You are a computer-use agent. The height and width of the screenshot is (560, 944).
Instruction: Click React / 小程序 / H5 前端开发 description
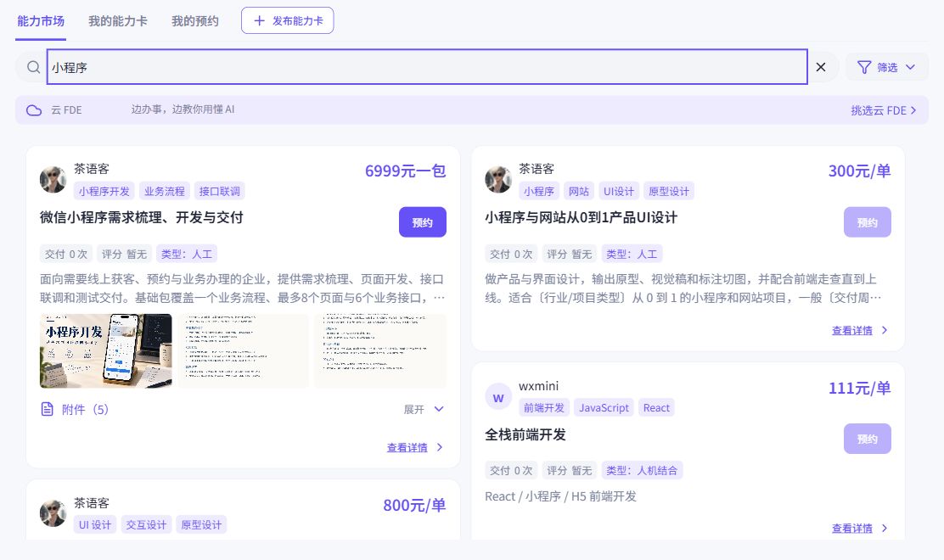click(560, 496)
